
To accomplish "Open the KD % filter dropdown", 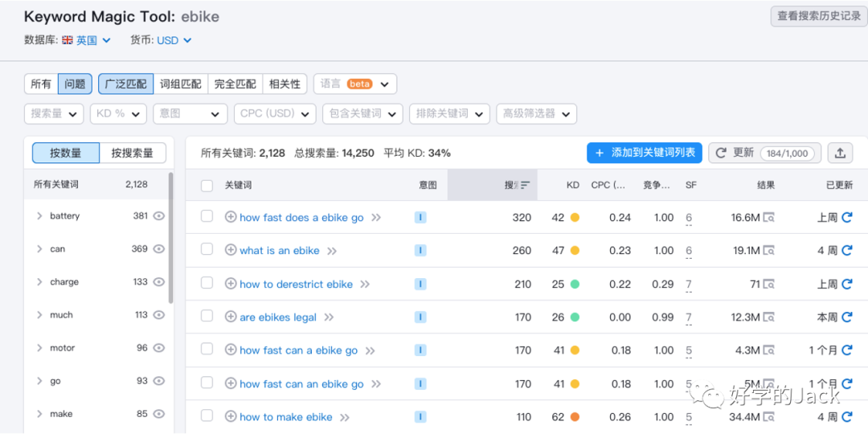I will (x=118, y=113).
